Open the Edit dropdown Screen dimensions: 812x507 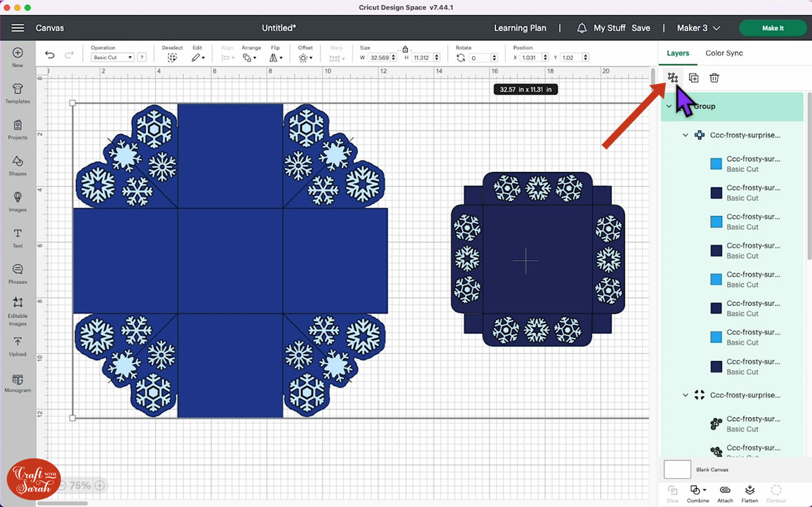click(x=198, y=58)
